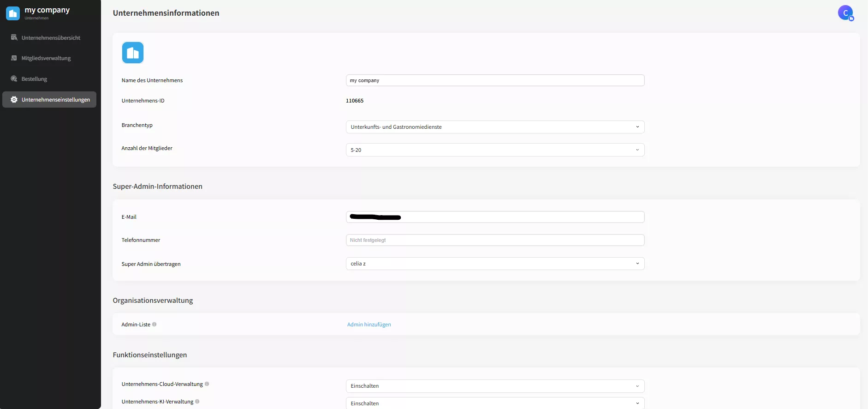868x409 pixels.
Task: Click the Name des Unternehmens label
Action: tap(152, 80)
